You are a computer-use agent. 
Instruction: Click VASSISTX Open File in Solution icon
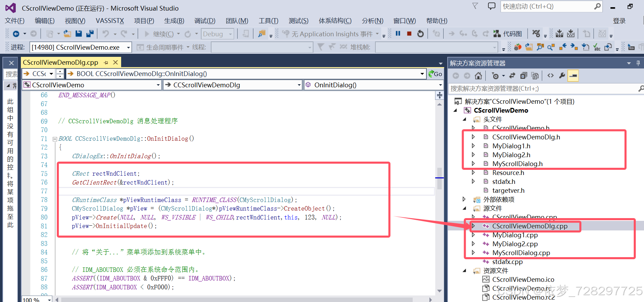tap(529, 47)
